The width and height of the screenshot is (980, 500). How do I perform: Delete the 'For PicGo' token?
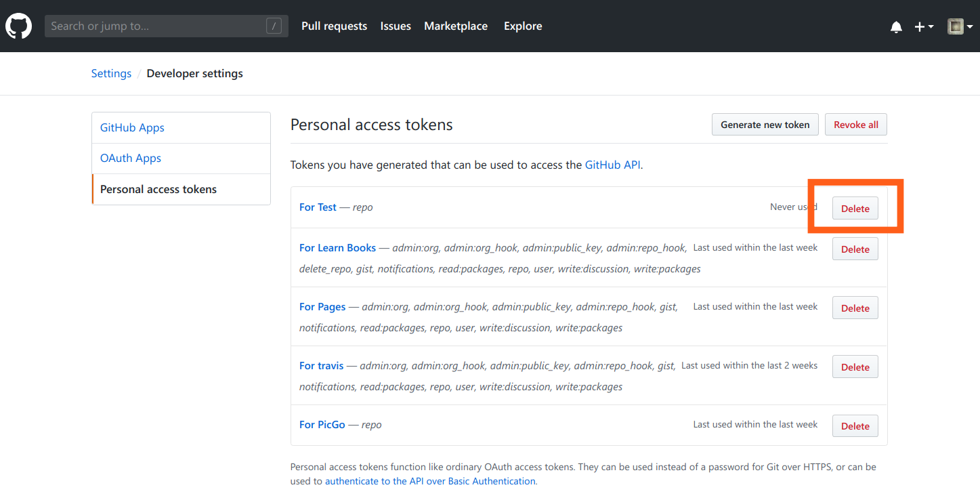pyautogui.click(x=855, y=426)
